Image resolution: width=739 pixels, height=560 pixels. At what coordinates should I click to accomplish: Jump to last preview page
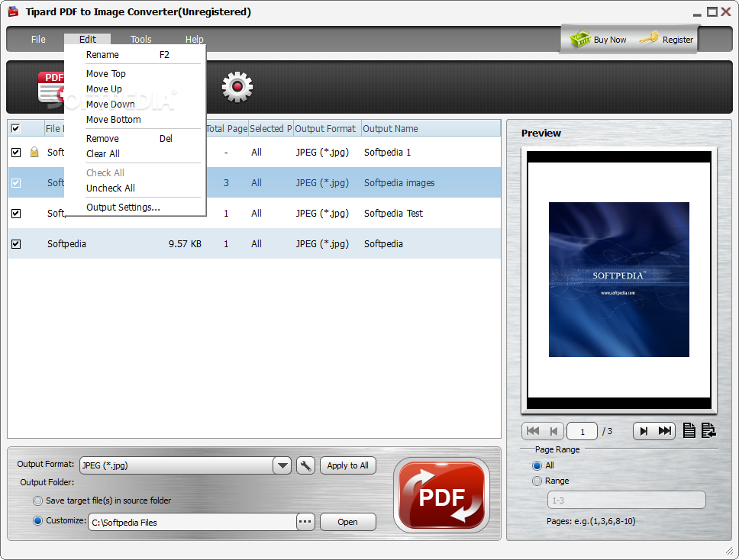pos(665,431)
